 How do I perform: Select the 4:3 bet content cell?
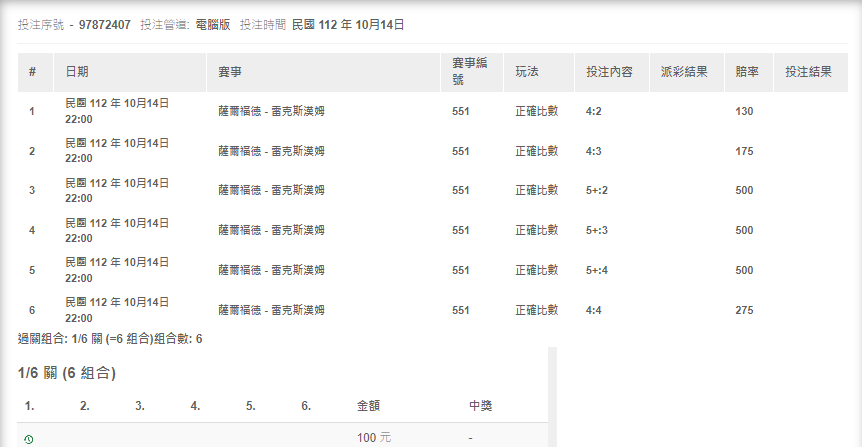coord(594,151)
